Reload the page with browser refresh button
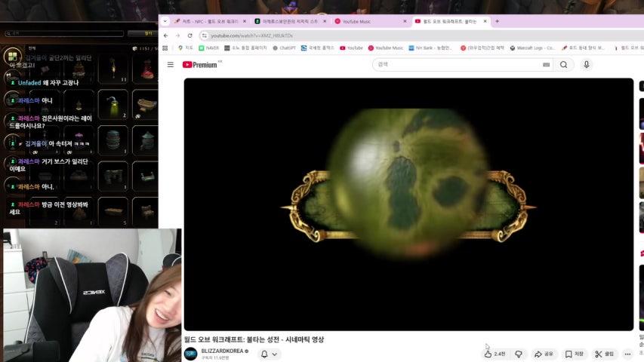The width and height of the screenshot is (644, 362). [x=190, y=35]
